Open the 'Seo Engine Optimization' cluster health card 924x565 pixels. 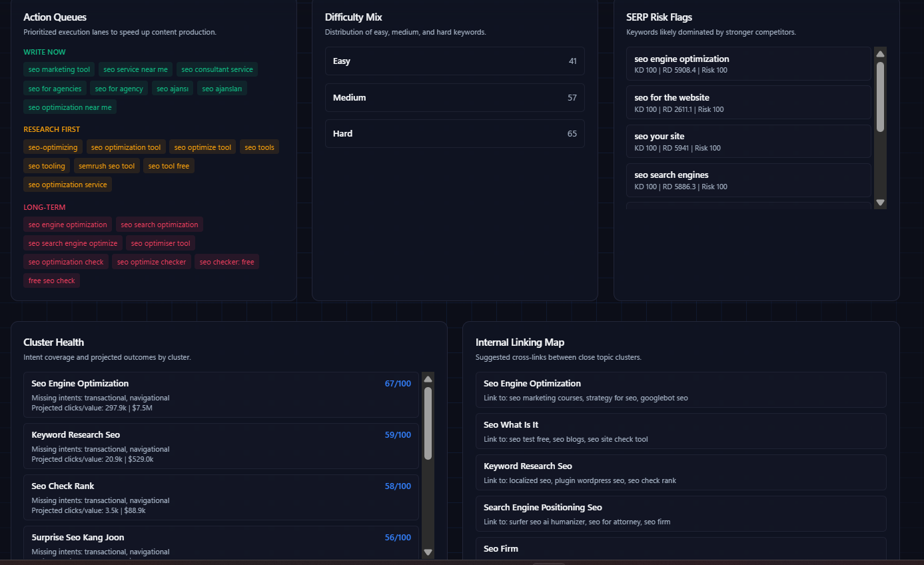[x=221, y=395]
